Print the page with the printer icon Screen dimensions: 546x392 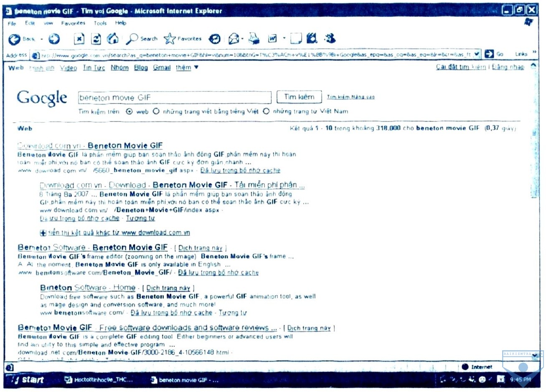coord(254,39)
